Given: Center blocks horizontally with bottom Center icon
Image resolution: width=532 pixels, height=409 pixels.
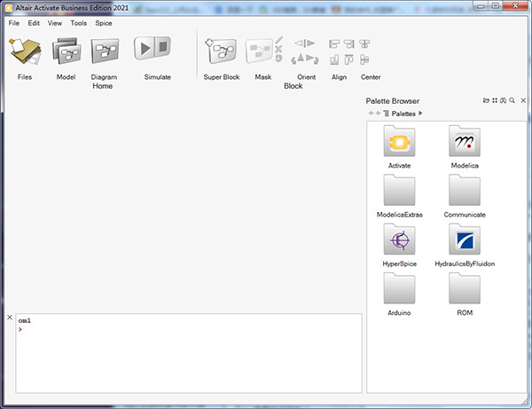Looking at the screenshot, I should (x=364, y=59).
